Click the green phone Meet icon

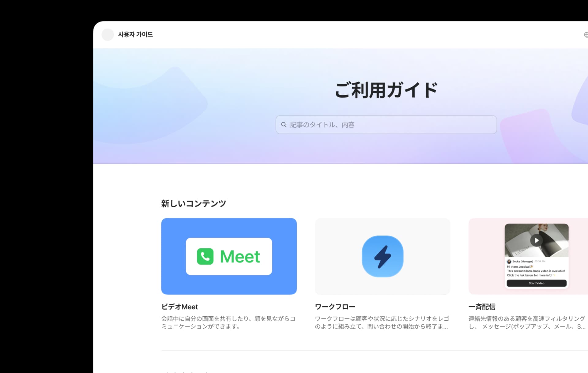(205, 256)
